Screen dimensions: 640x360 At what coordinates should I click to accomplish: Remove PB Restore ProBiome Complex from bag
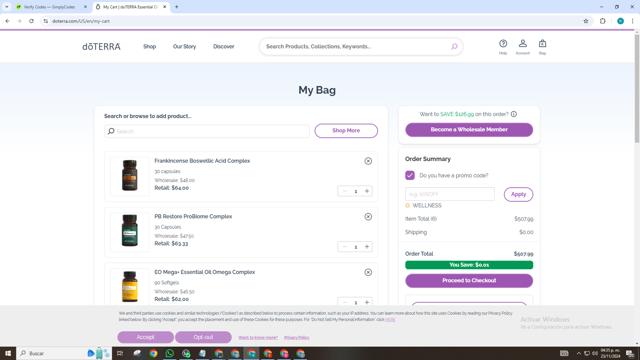368,217
